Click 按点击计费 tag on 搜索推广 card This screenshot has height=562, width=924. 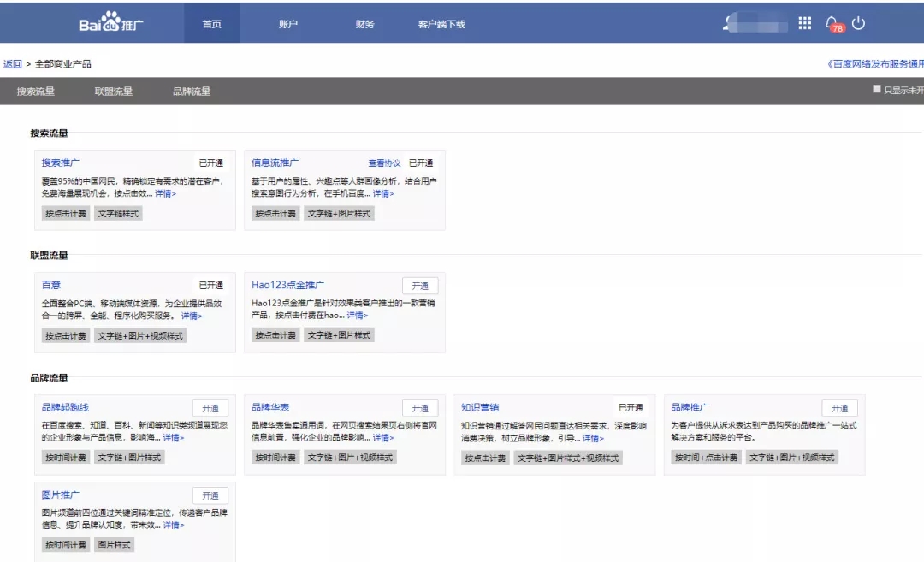(66, 213)
